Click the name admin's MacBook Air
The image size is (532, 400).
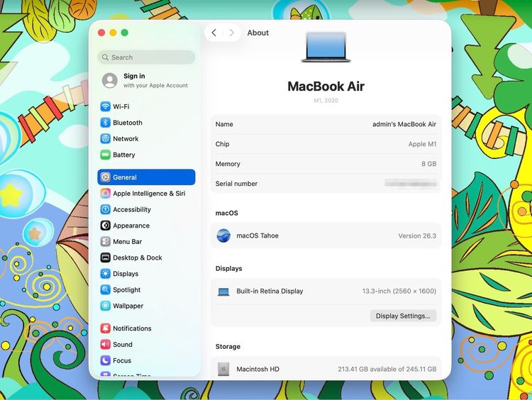click(404, 124)
